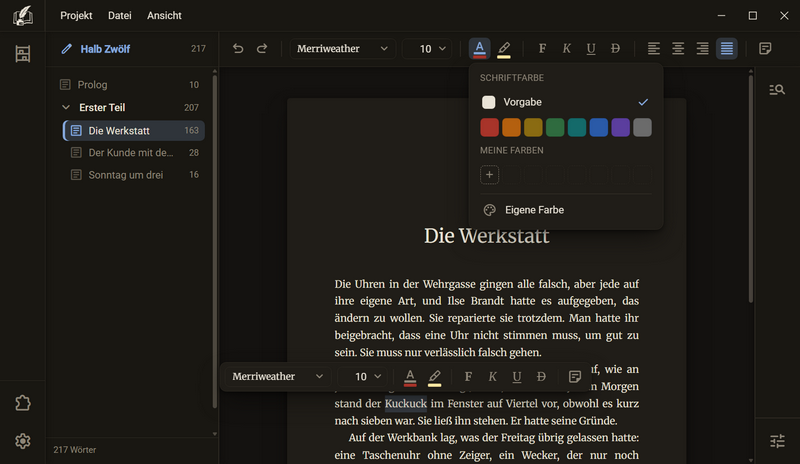Image resolution: width=800 pixels, height=464 pixels.
Task: Pick the green font color swatch
Action: (x=555, y=128)
